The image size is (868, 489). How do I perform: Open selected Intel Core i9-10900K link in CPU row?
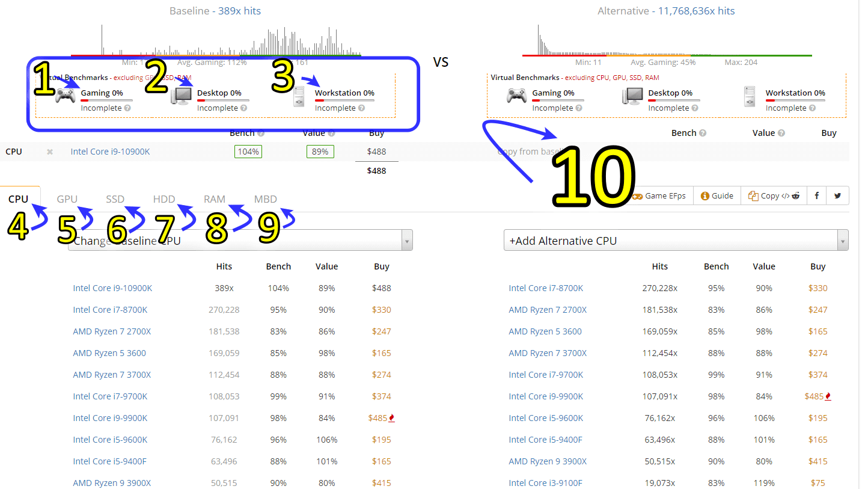pos(110,152)
